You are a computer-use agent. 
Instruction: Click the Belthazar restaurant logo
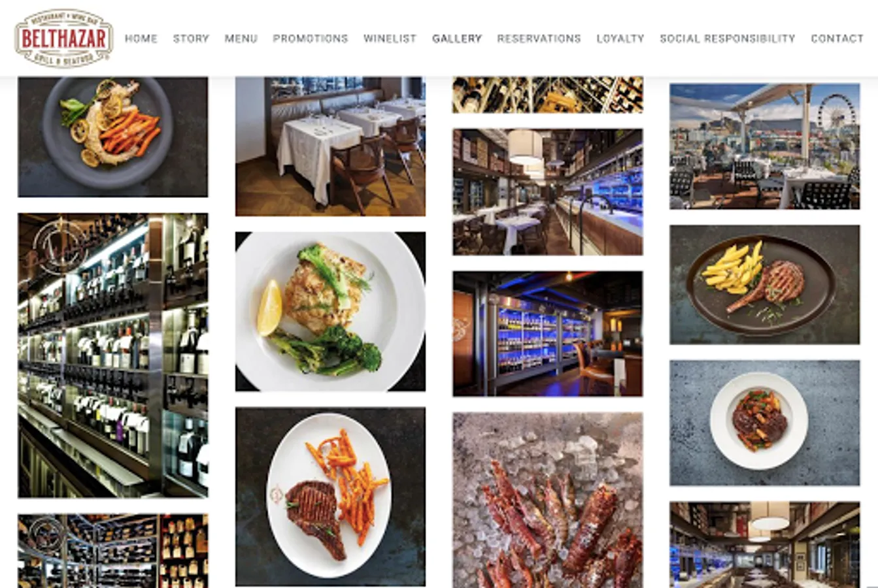64,38
